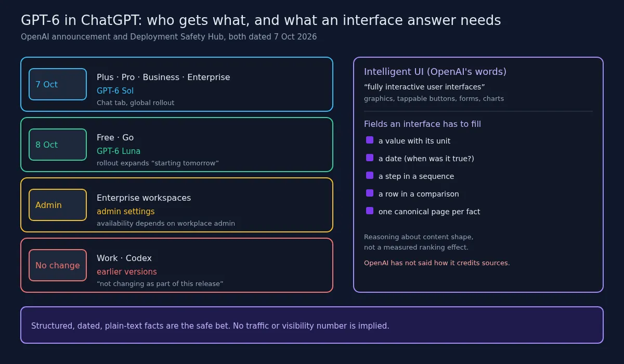
Task: Click 'availability depends on workplace admin' caption
Action: (166, 224)
